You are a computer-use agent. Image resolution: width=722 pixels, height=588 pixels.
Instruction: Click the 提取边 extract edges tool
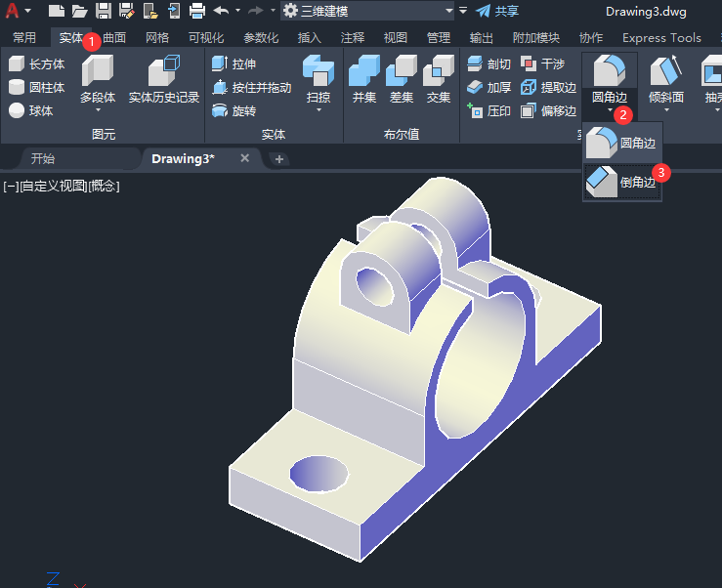coord(548,88)
